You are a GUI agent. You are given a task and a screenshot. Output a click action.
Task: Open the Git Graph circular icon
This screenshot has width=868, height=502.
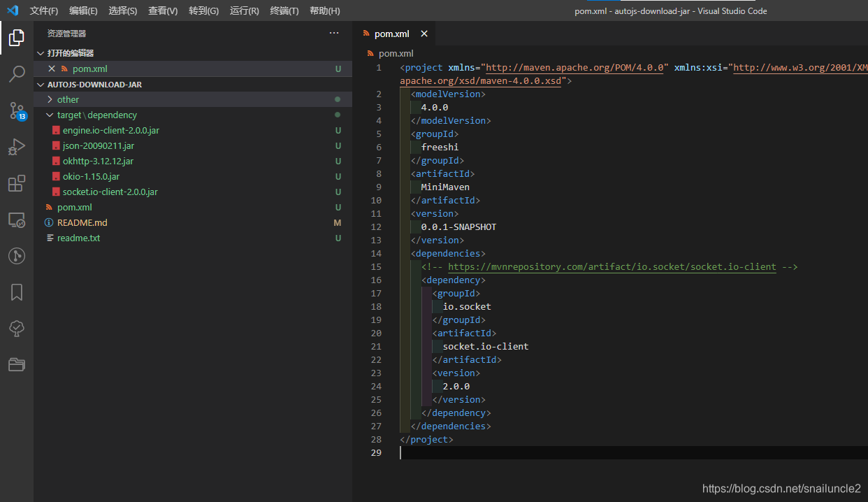pyautogui.click(x=17, y=256)
